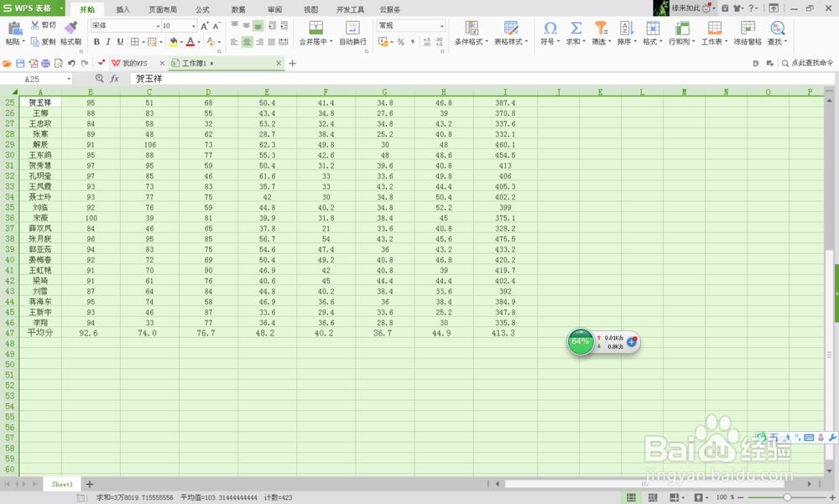Screen dimensions: 839x504
Task: Apply percent style number format
Action: coord(401,42)
